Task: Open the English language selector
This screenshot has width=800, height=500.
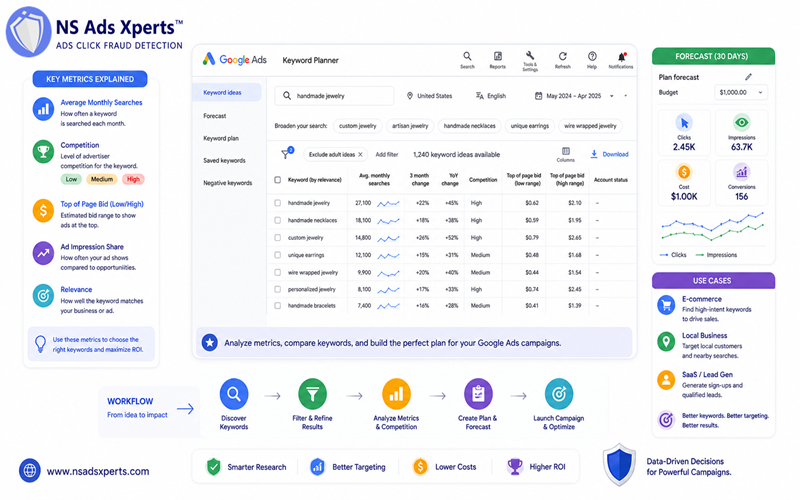Action: (491, 96)
